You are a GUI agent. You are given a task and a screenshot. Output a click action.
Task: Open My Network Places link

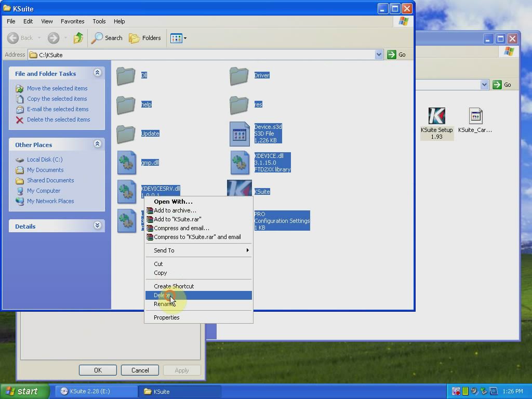[x=50, y=201]
